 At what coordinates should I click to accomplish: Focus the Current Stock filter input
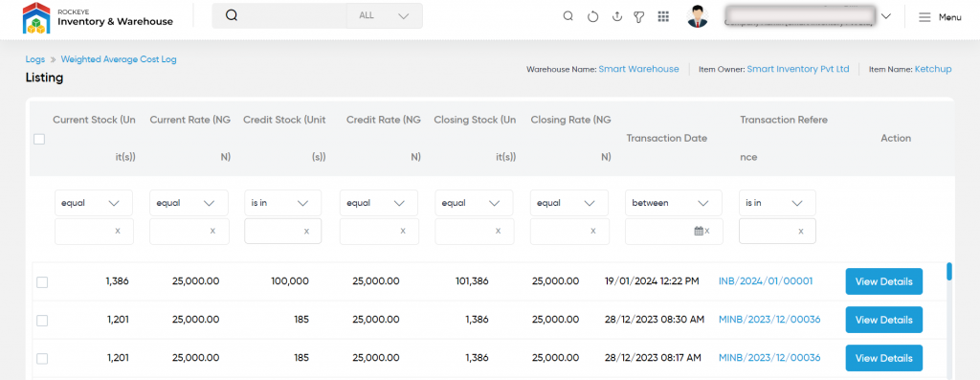coord(94,231)
